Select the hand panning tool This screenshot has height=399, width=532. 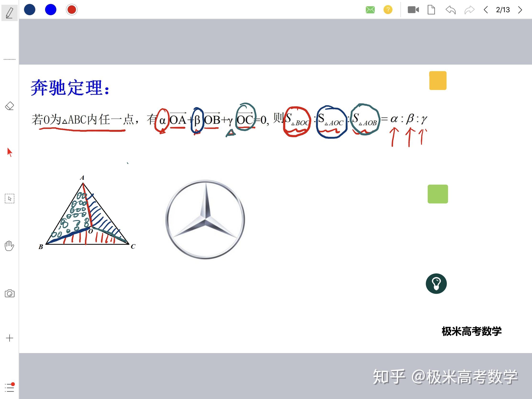pyautogui.click(x=9, y=246)
